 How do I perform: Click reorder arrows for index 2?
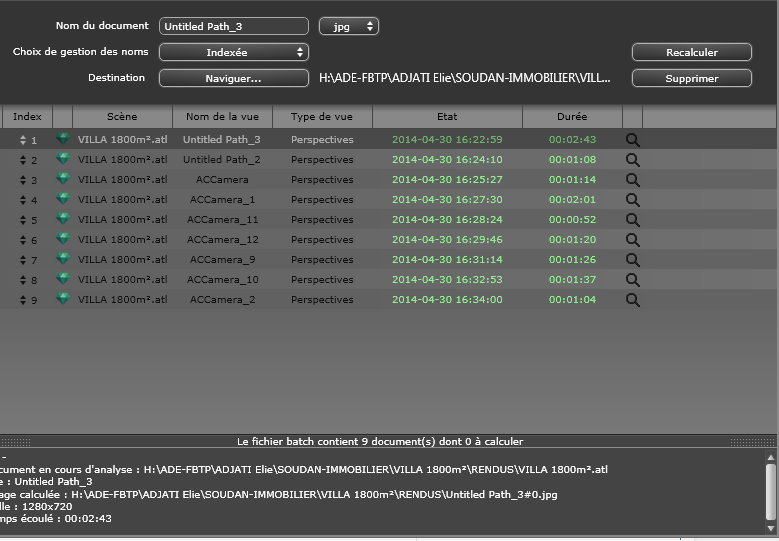coord(23,160)
